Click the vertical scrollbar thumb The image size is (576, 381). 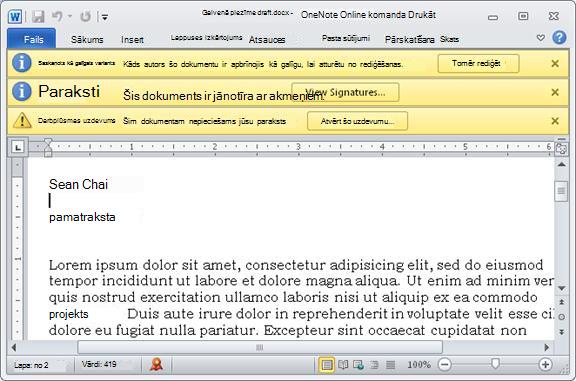(561, 191)
